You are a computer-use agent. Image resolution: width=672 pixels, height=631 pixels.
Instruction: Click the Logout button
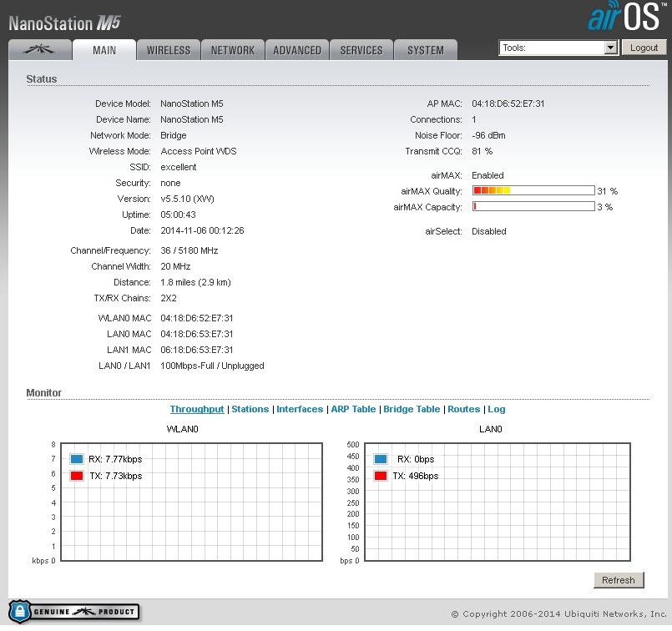(644, 48)
